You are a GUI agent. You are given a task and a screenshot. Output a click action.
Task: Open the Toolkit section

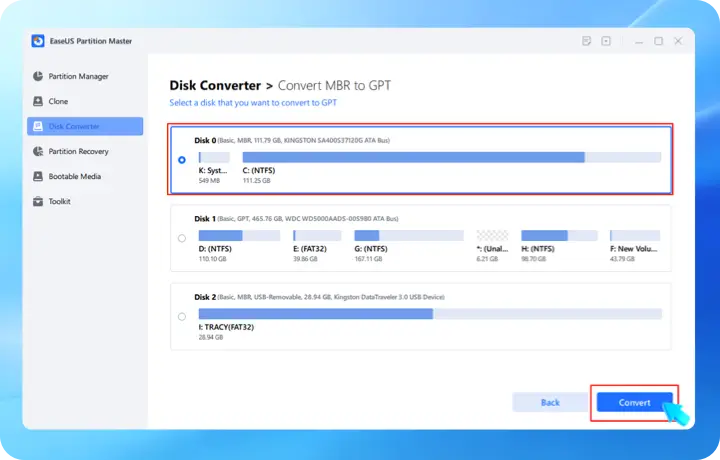[85, 202]
